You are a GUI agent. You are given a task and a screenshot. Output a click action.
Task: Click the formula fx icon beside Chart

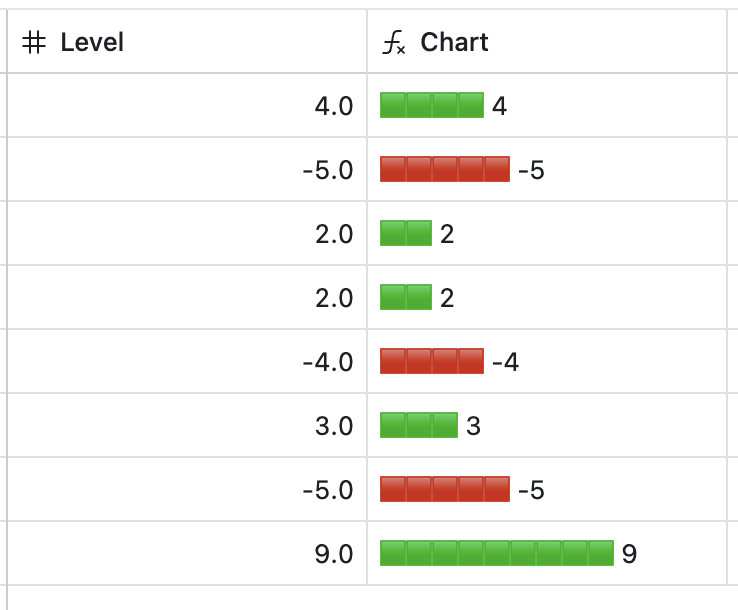pyautogui.click(x=395, y=43)
